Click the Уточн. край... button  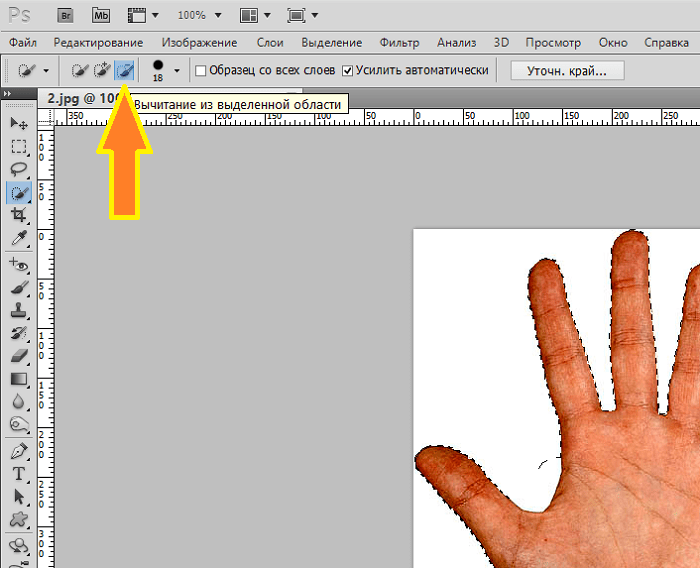pyautogui.click(x=567, y=71)
